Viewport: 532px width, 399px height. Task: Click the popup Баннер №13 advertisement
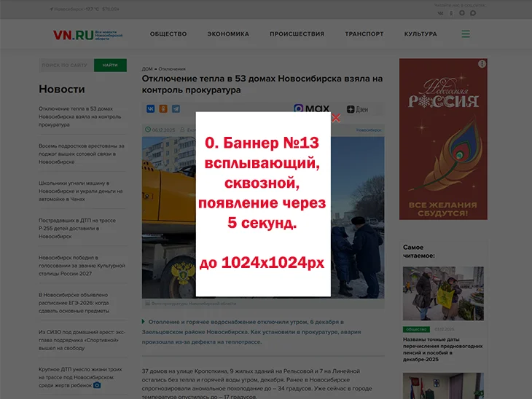(263, 204)
